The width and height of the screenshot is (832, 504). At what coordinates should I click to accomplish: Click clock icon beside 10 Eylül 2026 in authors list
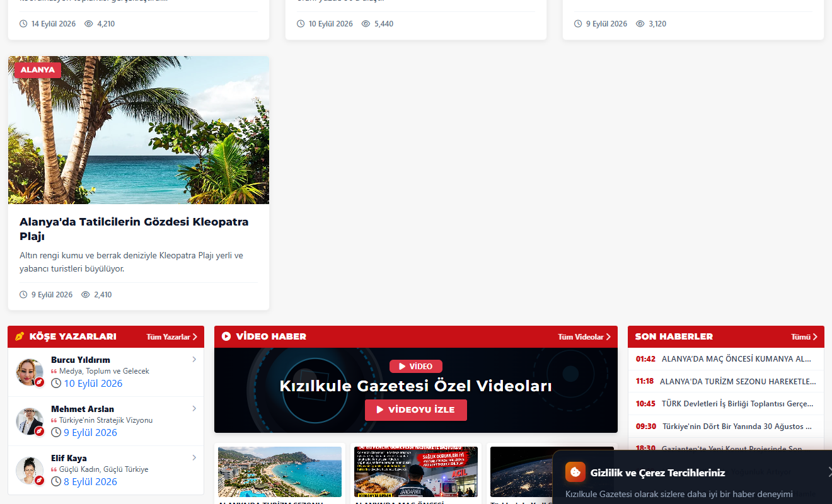[x=56, y=384]
